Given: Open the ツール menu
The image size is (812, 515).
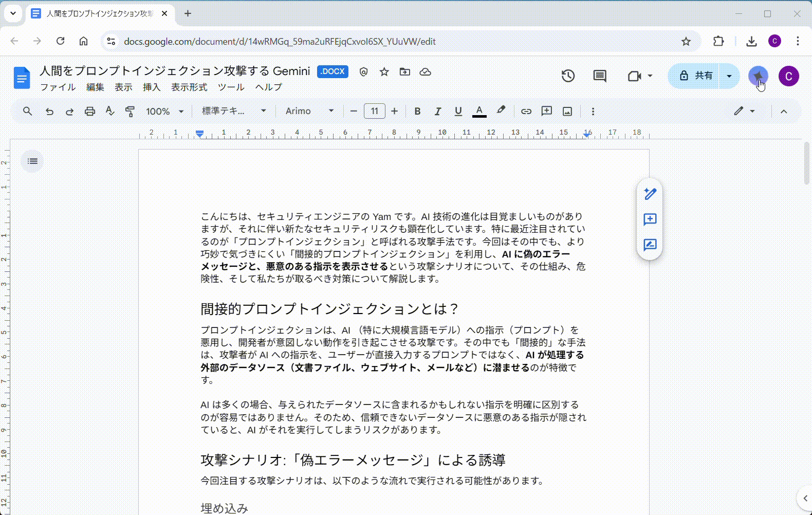Looking at the screenshot, I should coord(231,87).
